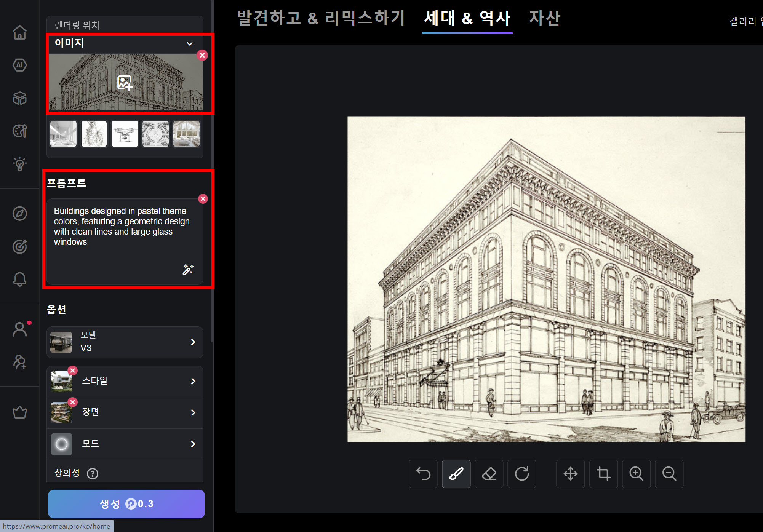Viewport: 763px width, 532px height.
Task: Click the zoom in magnifier icon
Action: coord(636,474)
